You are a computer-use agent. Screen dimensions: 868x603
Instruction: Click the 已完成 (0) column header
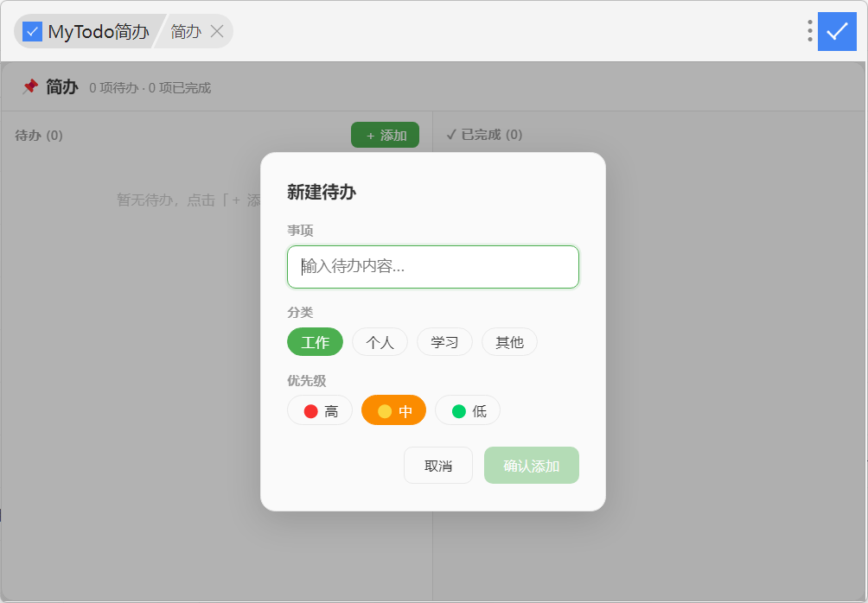coord(484,135)
